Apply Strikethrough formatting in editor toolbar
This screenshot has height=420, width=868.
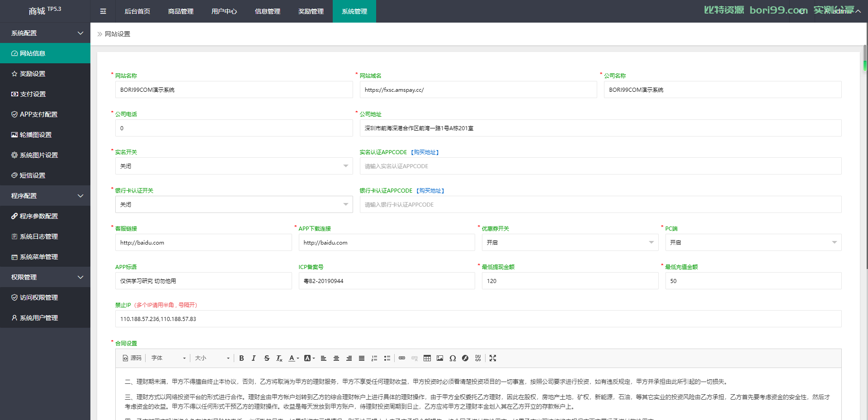[x=267, y=358]
